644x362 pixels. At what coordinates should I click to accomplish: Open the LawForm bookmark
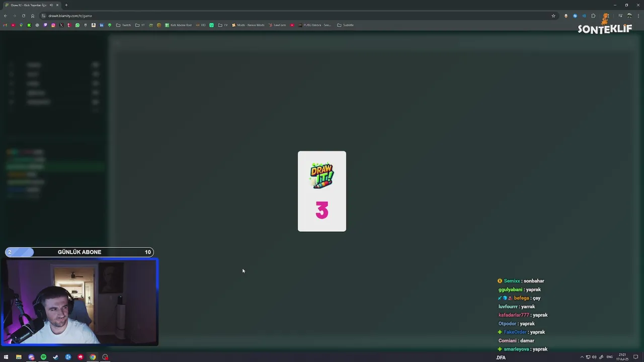point(277,25)
